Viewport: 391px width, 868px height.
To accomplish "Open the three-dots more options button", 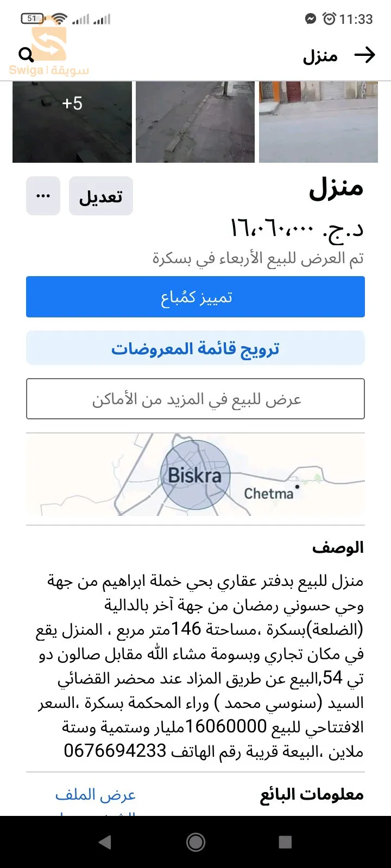I will (43, 196).
